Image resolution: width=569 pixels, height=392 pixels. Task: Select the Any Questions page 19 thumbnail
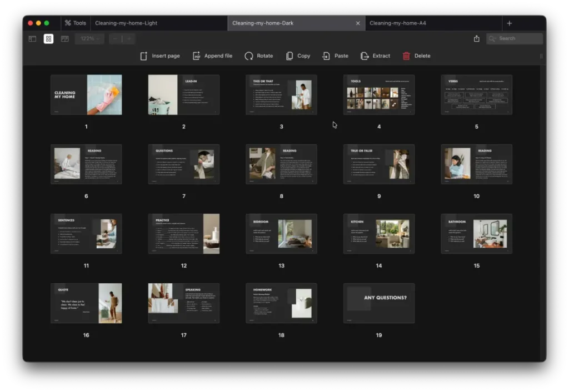point(378,303)
